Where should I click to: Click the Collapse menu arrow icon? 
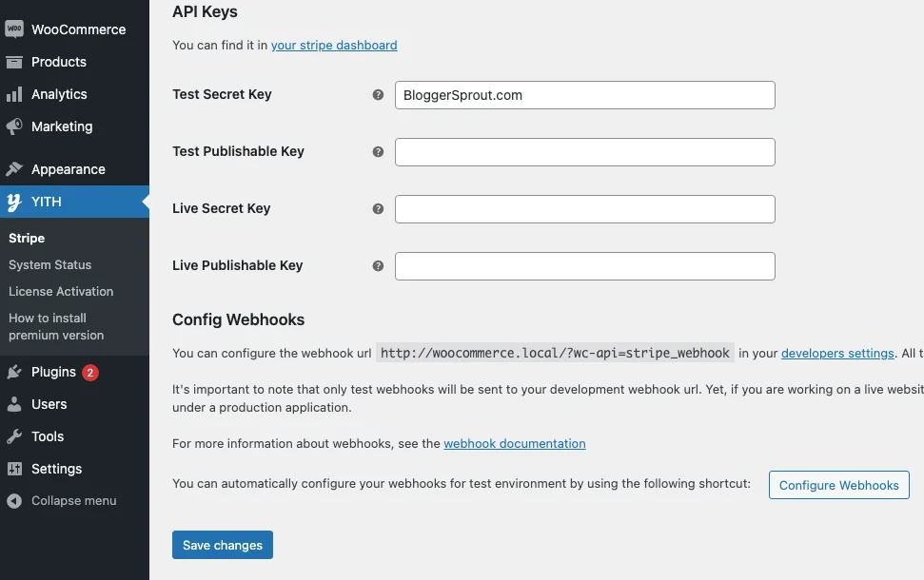pyautogui.click(x=14, y=500)
